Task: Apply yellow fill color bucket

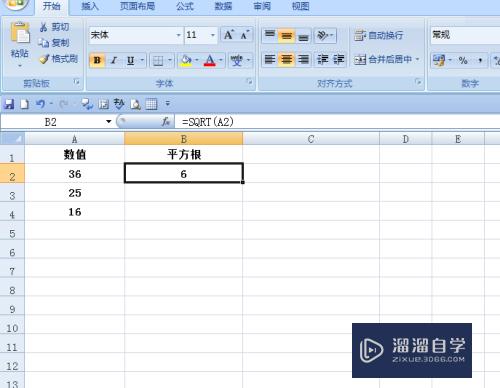Action: (186, 61)
